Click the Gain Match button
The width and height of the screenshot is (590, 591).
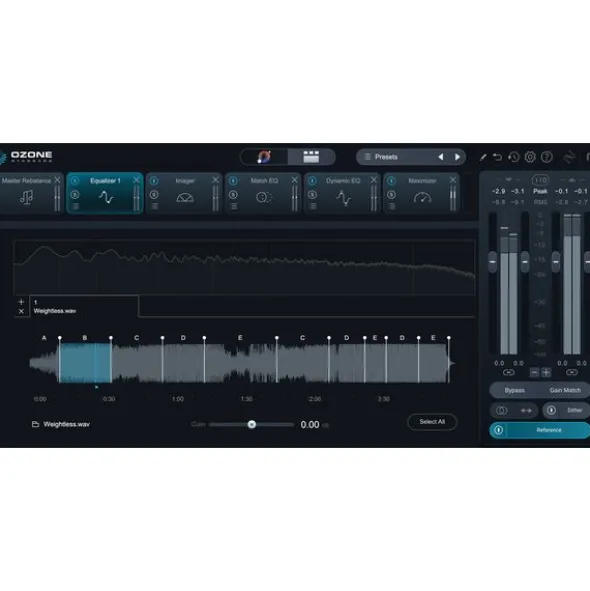point(565,390)
